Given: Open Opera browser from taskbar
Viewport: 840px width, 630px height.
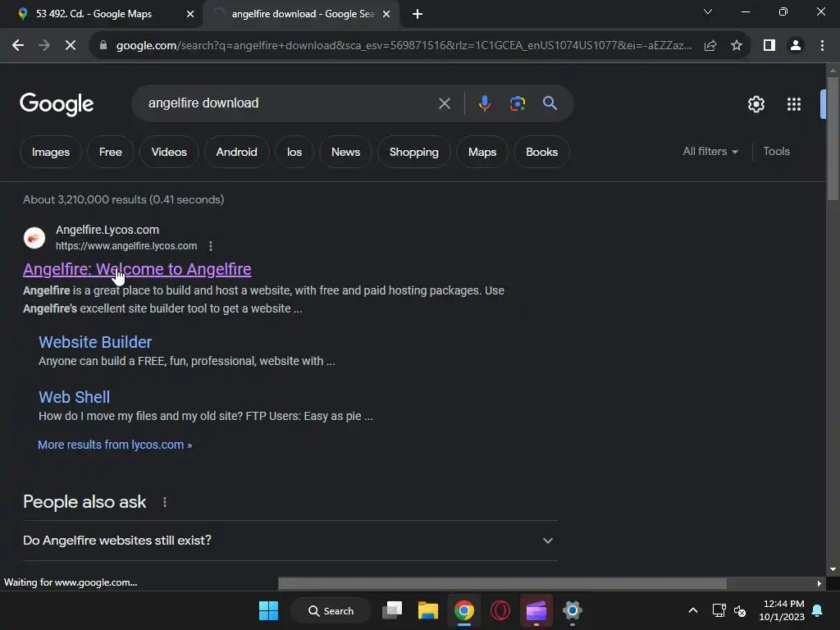Looking at the screenshot, I should tap(500, 610).
